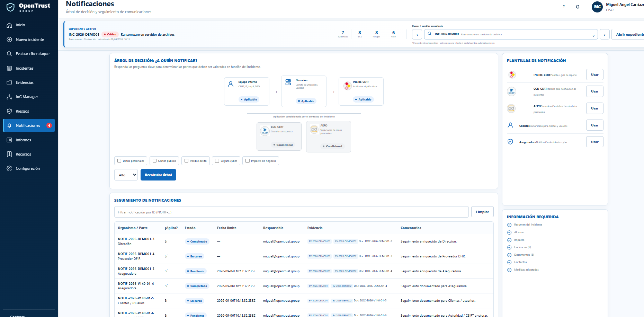Click the Pendiente status of NOTIF-2026-DEMO01-5
Screen dimensions: 644x317
point(196,271)
